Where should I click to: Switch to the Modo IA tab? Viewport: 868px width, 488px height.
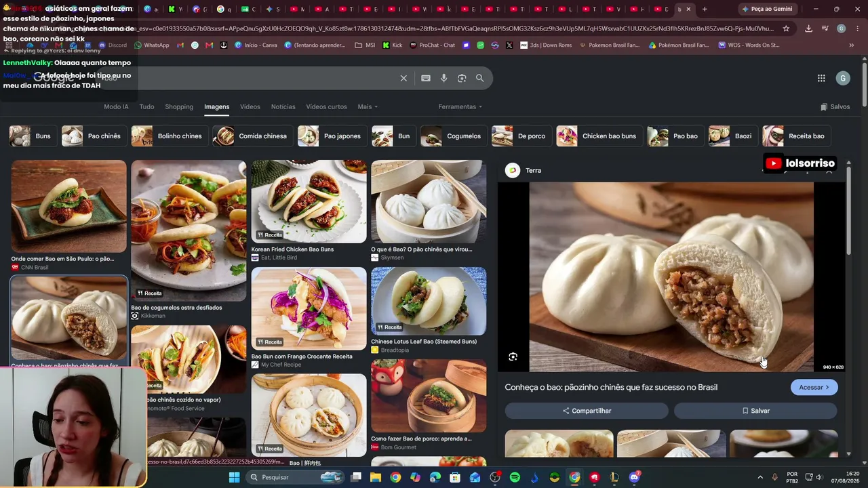pyautogui.click(x=116, y=106)
